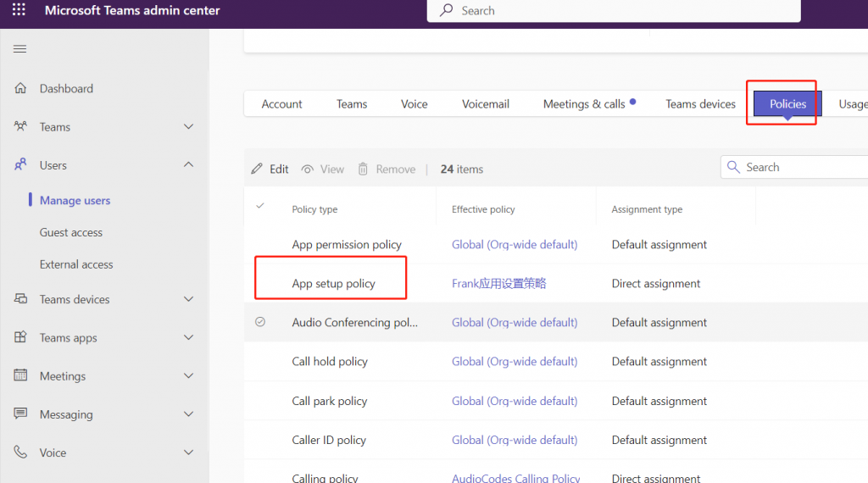Screen dimensions: 868x483
Task: Click the Edit button label
Action: [x=279, y=169]
